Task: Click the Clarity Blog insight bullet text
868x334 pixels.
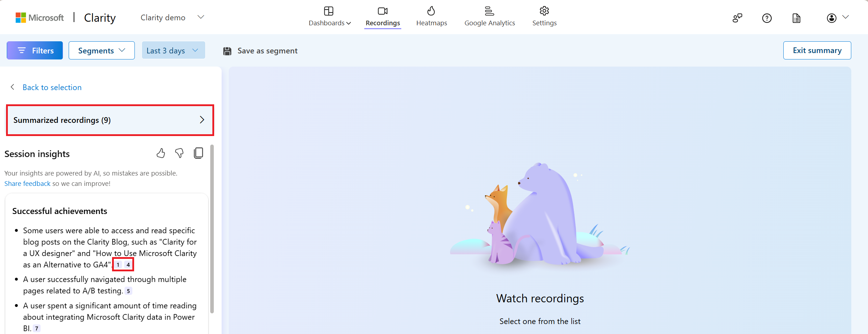Action: (x=110, y=247)
